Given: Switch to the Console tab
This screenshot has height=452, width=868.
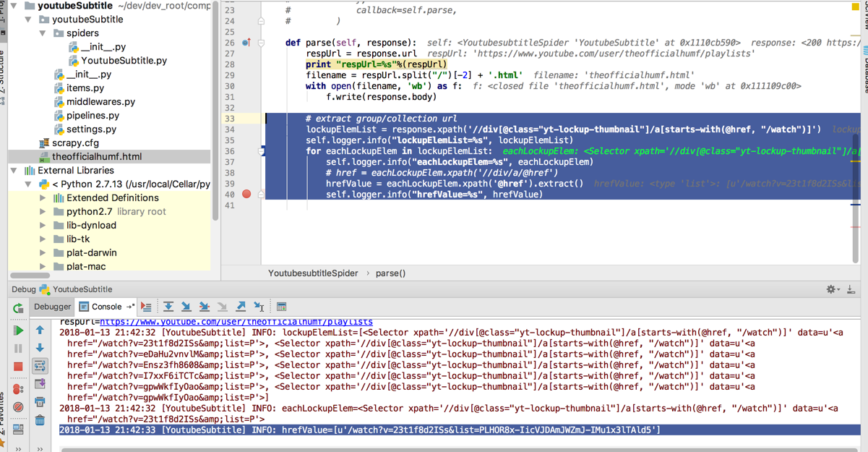Looking at the screenshot, I should (x=106, y=307).
